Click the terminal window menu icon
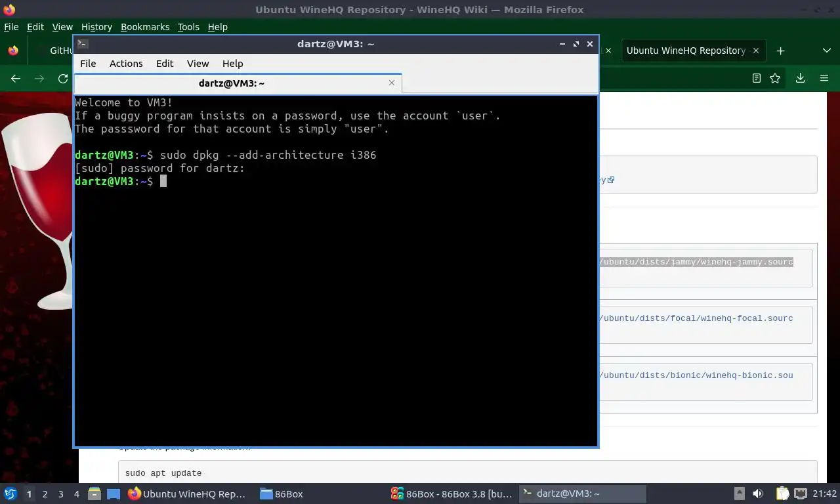840x504 pixels. (83, 44)
